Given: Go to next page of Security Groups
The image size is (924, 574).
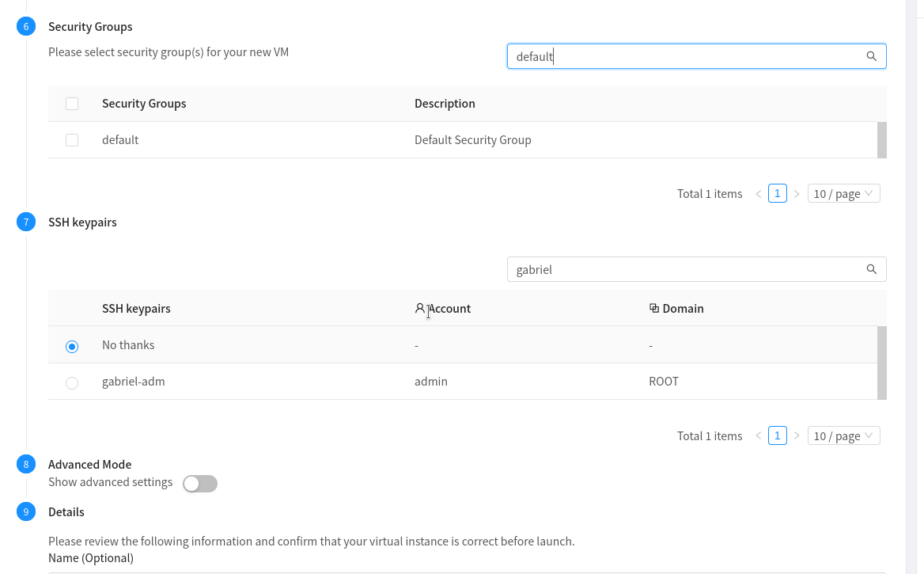Looking at the screenshot, I should [797, 193].
